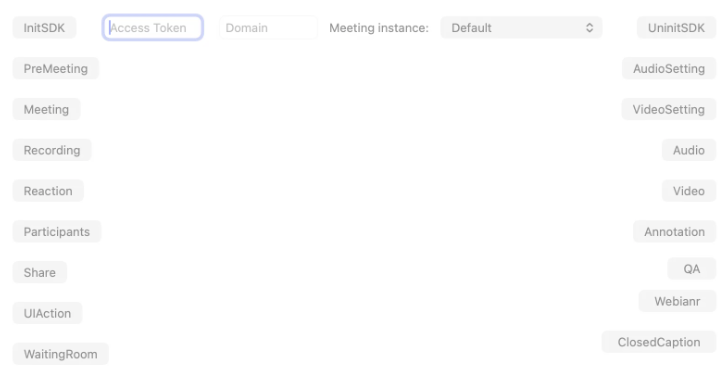Click the Audio button

tap(688, 150)
